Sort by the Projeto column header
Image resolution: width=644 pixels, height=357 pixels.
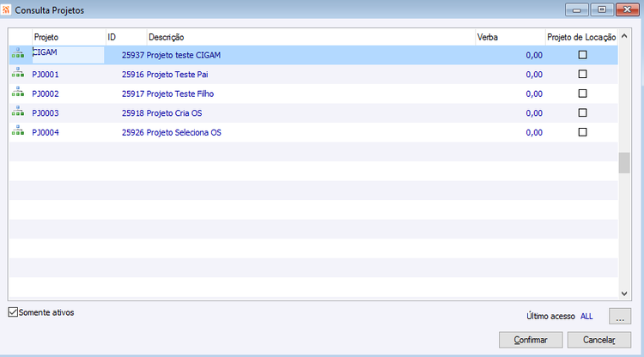69,38
